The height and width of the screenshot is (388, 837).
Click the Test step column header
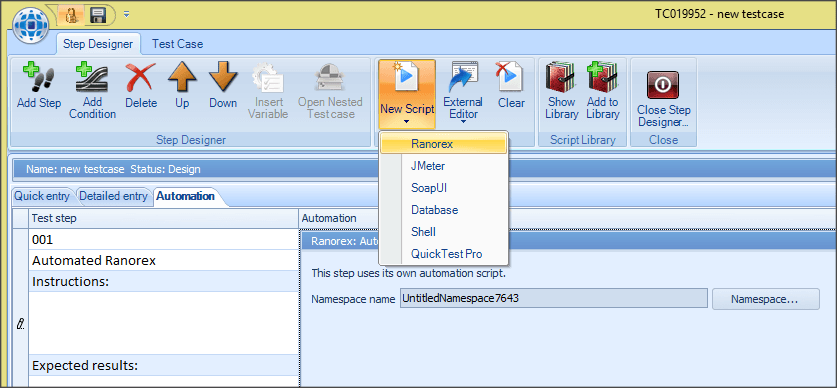(x=164, y=218)
